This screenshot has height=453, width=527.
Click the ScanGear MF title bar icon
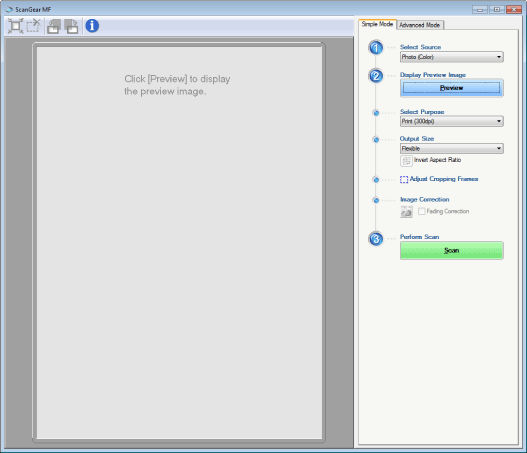click(x=9, y=9)
